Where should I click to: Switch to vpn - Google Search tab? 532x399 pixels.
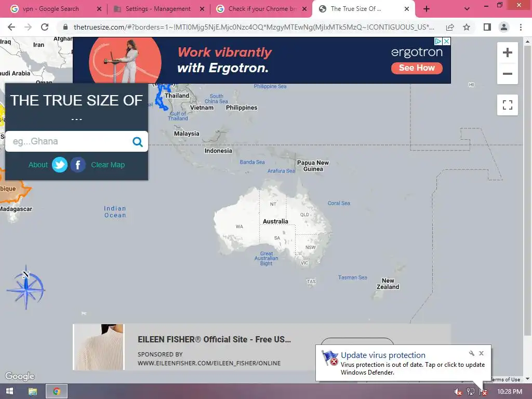(x=51, y=9)
